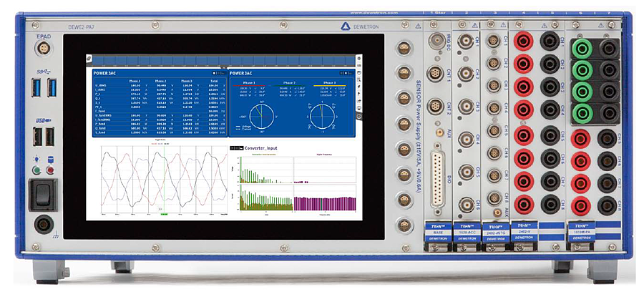Screen dimensions: 644x292
Task: Open the display screen icon in the sidebar
Action: [x=359, y=107]
